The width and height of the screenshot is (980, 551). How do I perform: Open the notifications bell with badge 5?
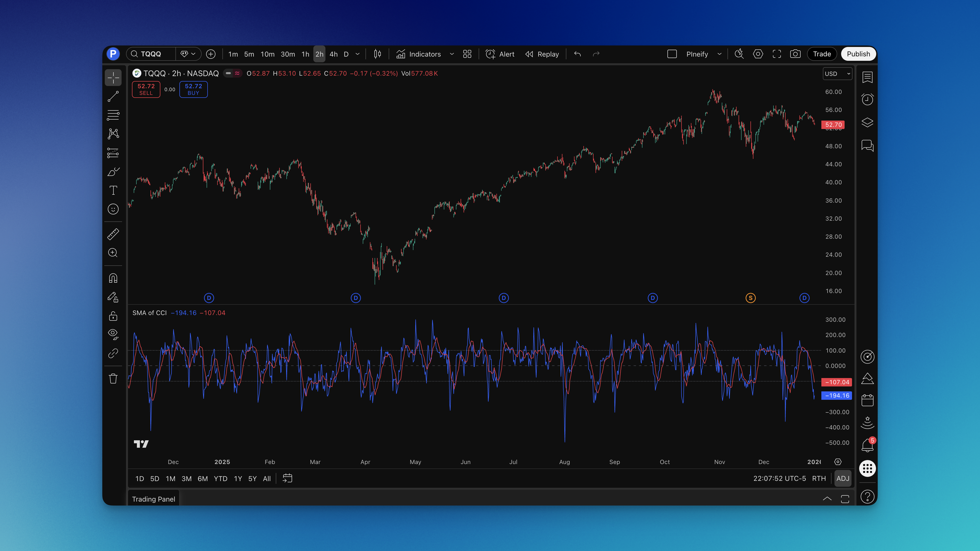tap(867, 445)
